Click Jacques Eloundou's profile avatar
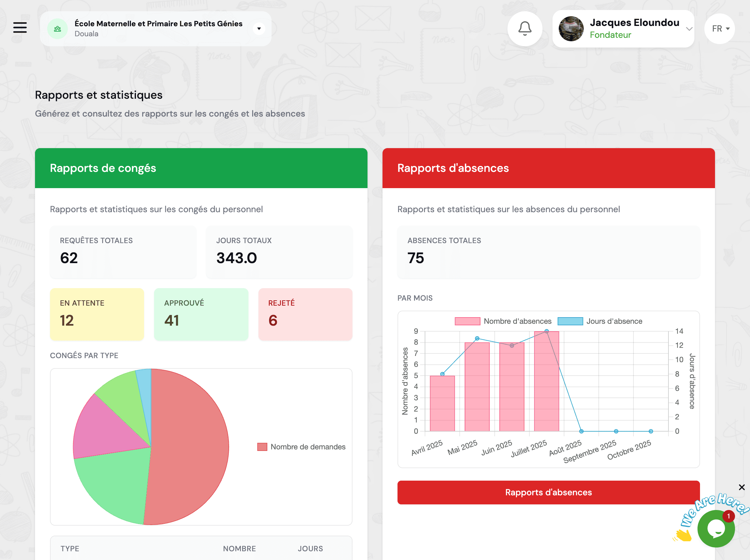This screenshot has height=560, width=750. [x=571, y=28]
